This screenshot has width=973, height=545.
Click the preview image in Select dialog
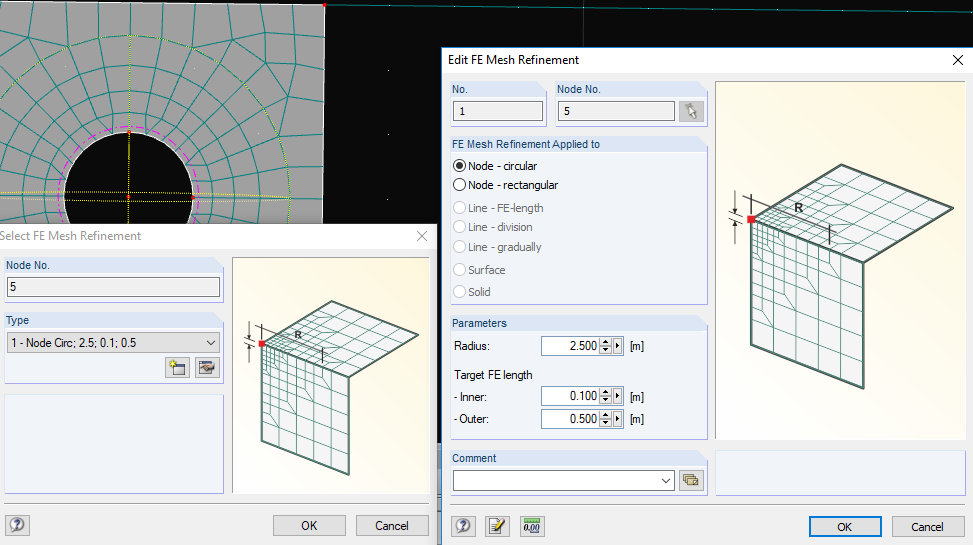click(x=331, y=376)
